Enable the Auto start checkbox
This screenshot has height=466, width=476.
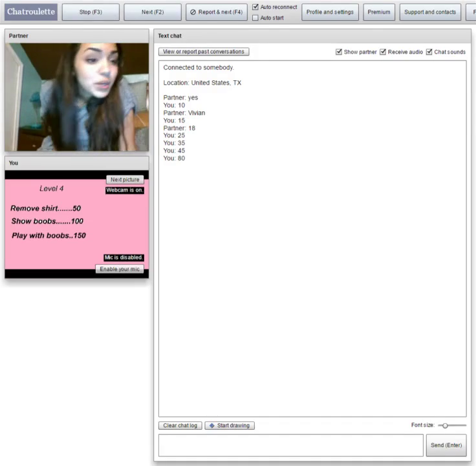coord(255,17)
